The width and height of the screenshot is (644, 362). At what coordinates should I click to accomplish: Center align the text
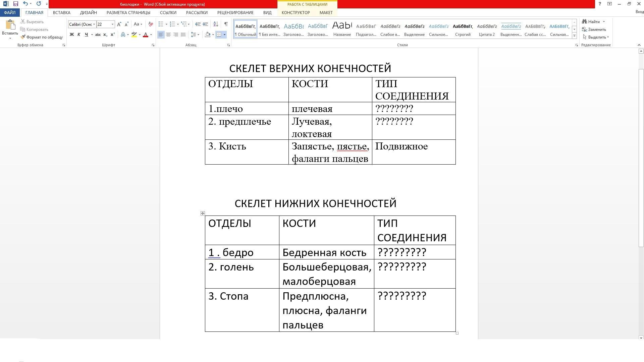coord(168,35)
